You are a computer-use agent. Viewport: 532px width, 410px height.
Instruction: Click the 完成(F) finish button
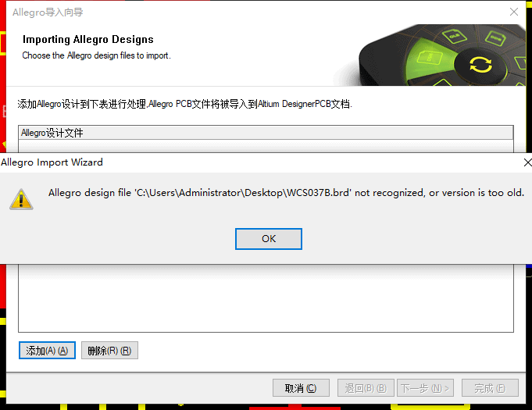[x=490, y=388]
